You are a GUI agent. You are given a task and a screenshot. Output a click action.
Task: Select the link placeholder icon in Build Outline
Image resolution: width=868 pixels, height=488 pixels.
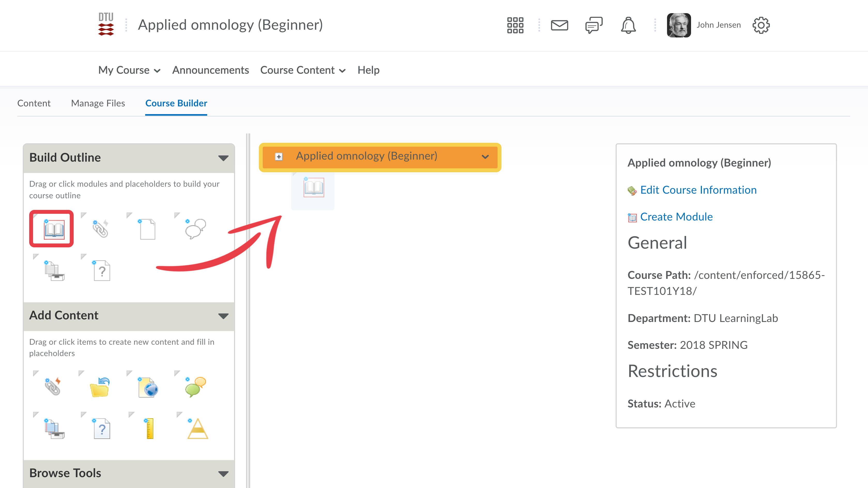[100, 229]
